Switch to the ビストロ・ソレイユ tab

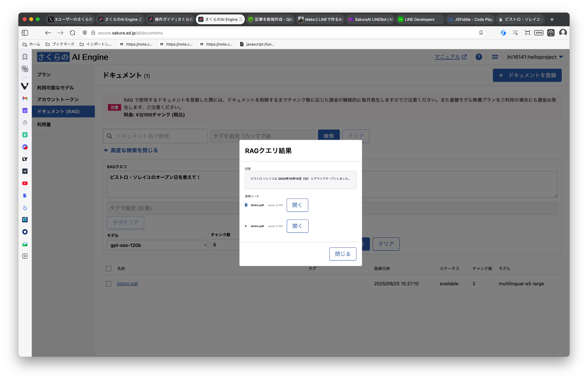point(520,19)
